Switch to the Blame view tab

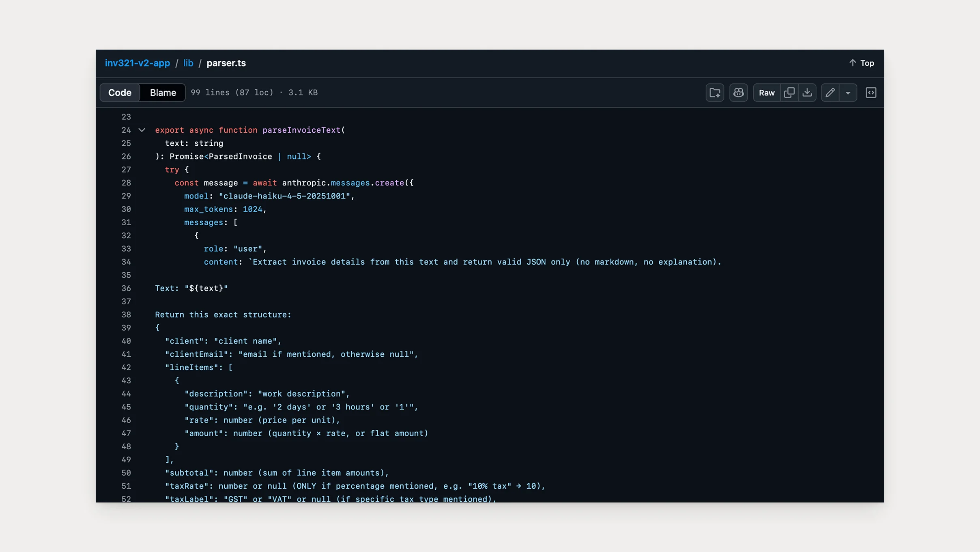point(163,93)
